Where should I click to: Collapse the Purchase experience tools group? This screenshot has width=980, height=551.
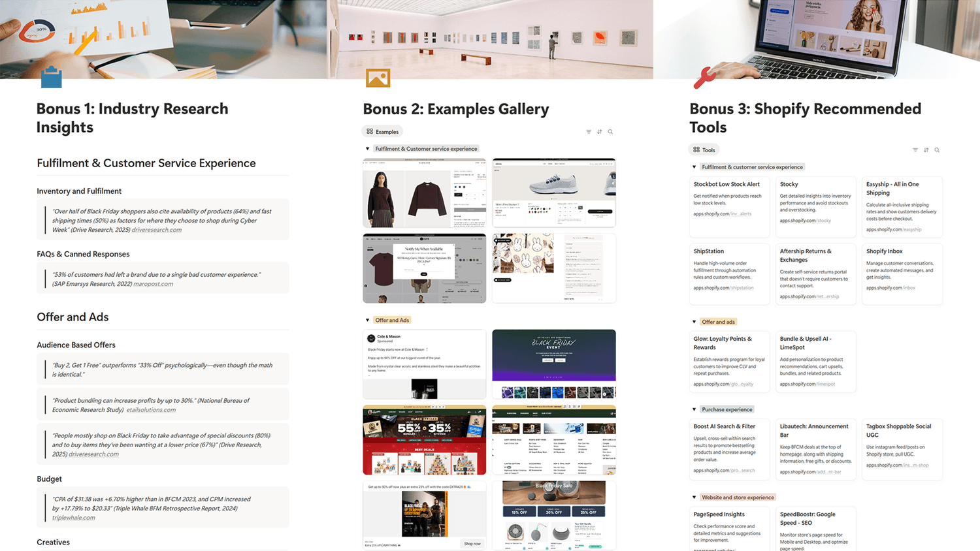click(694, 409)
